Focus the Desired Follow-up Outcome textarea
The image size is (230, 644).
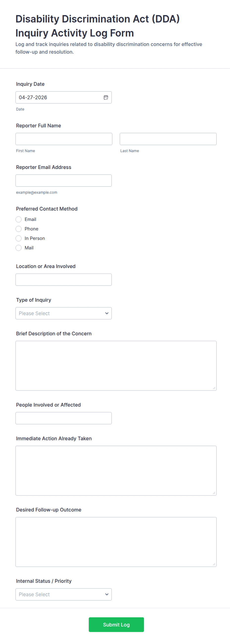point(116,541)
